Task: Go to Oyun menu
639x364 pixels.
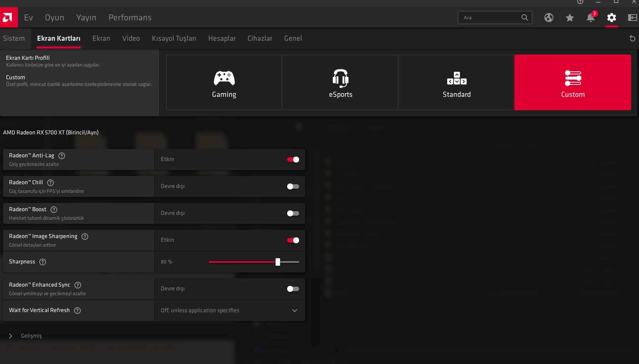Action: (55, 18)
